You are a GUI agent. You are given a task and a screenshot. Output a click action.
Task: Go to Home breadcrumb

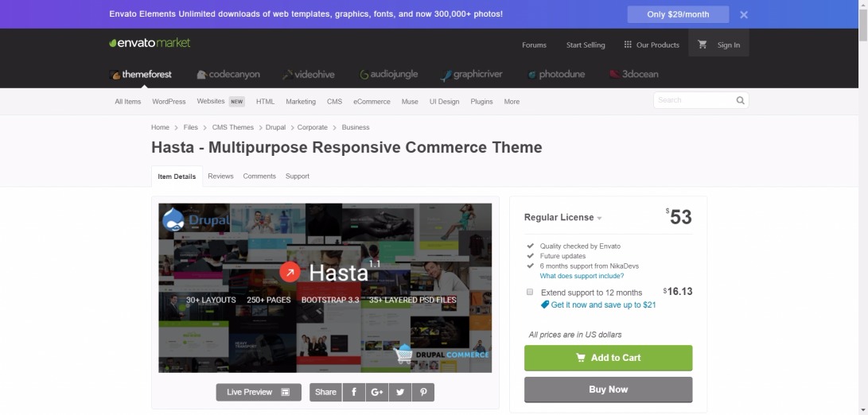pos(160,127)
